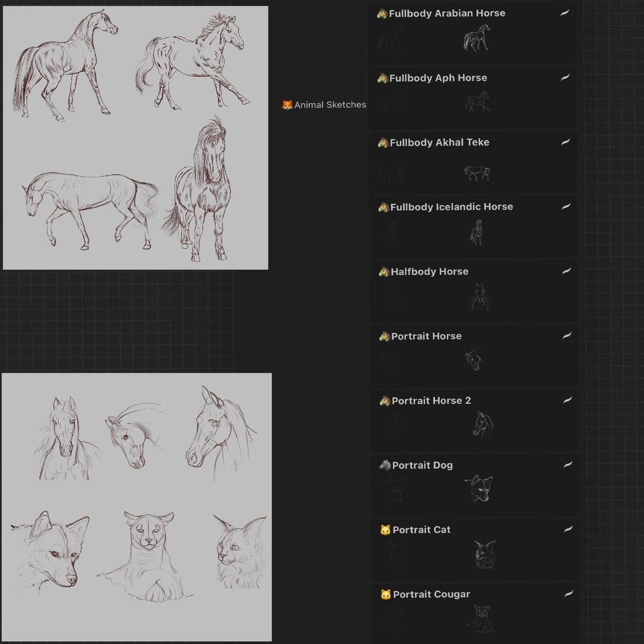Click cat emoji beside Portrait Cougar
This screenshot has width=644, height=644.
tap(386, 594)
